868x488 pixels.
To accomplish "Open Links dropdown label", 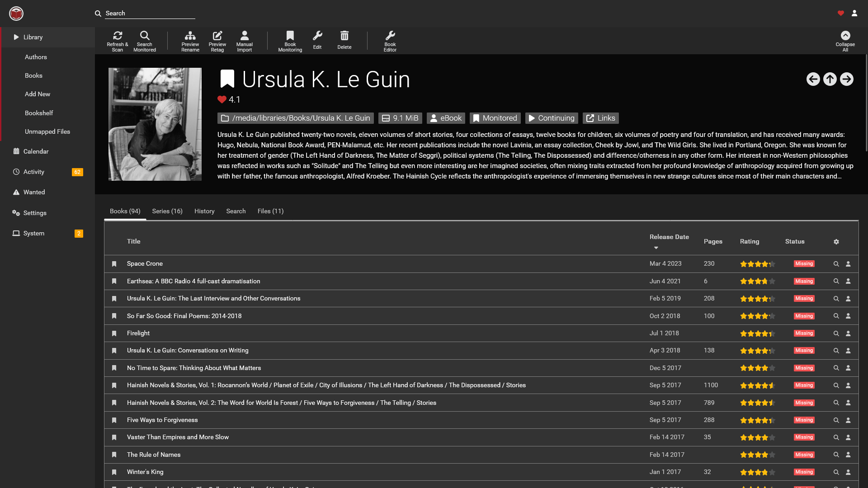I will [601, 118].
